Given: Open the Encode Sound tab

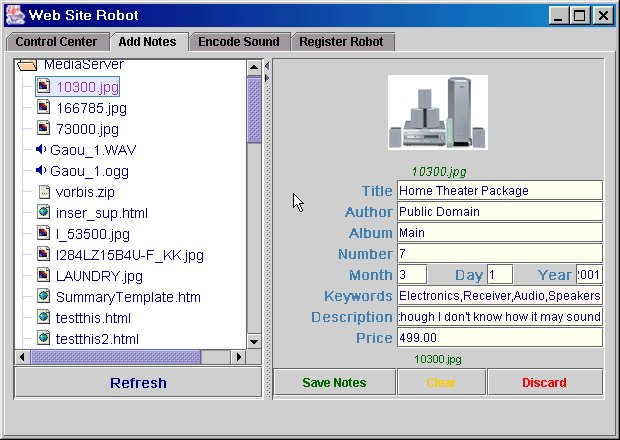Looking at the screenshot, I should click(x=239, y=42).
